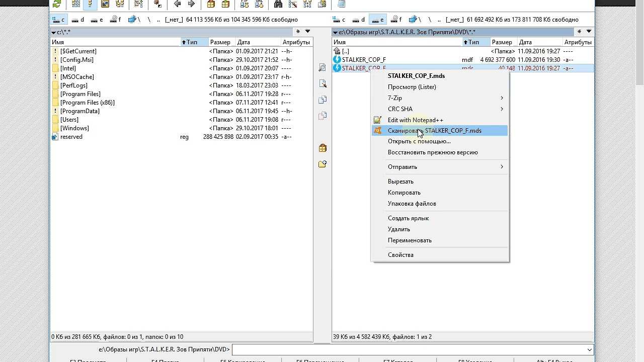Click the unpack files box icon in the toolbar
The image size is (644, 362).
click(225, 4)
